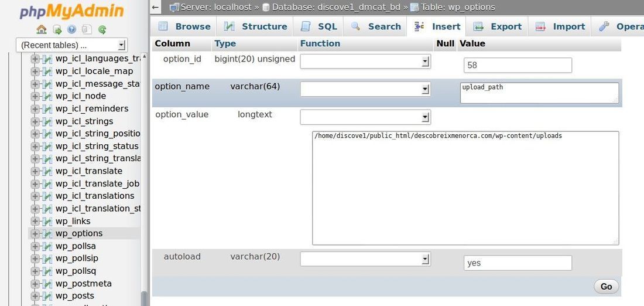This screenshot has width=644, height=306.
Task: Click the green reload navigation icon
Action: pos(102,29)
